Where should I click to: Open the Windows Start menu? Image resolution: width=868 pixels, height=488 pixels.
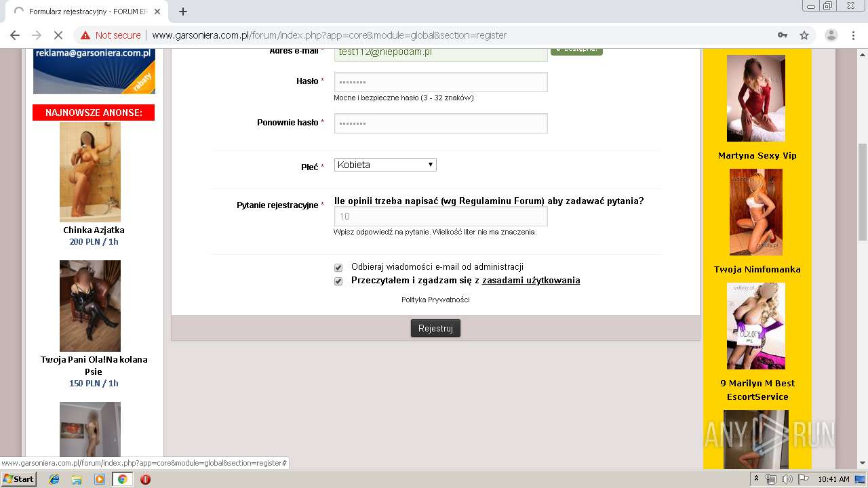point(18,479)
